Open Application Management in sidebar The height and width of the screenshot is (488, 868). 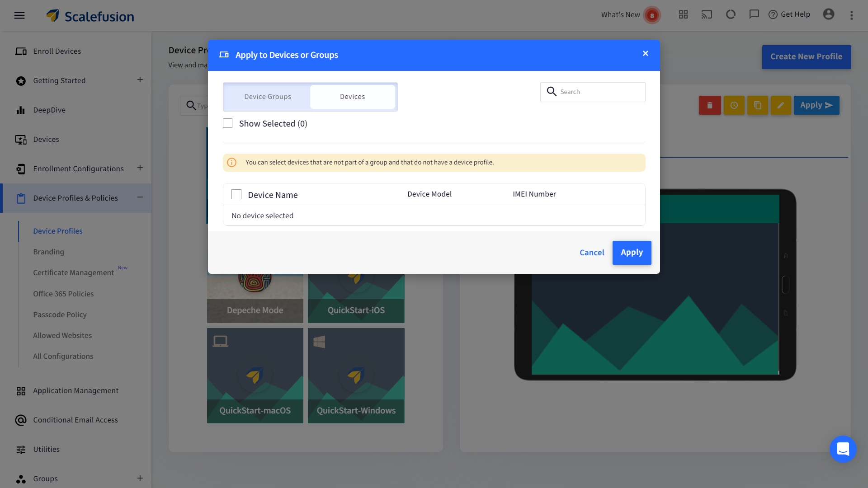[x=75, y=391]
